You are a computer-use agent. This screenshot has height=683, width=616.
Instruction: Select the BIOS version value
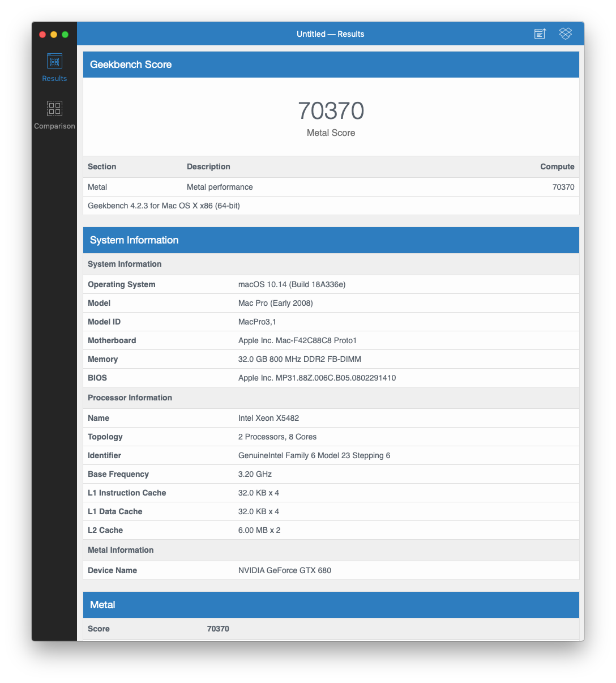coord(317,378)
